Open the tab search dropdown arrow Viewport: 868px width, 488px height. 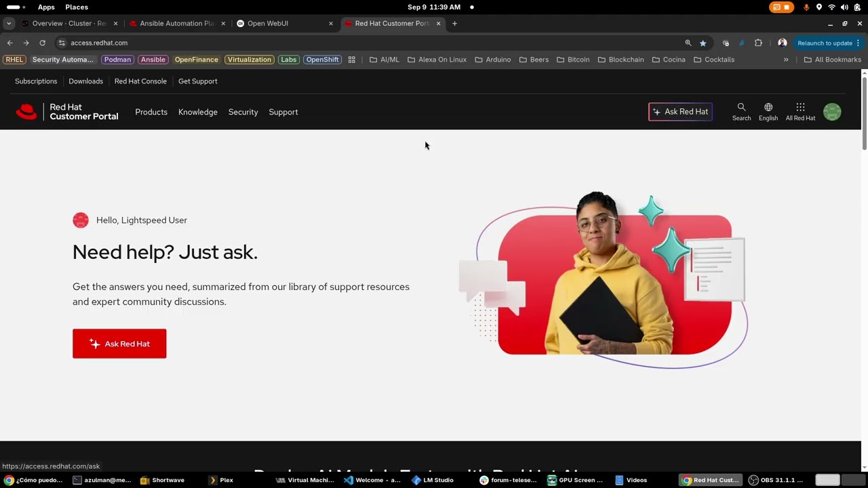(9, 23)
